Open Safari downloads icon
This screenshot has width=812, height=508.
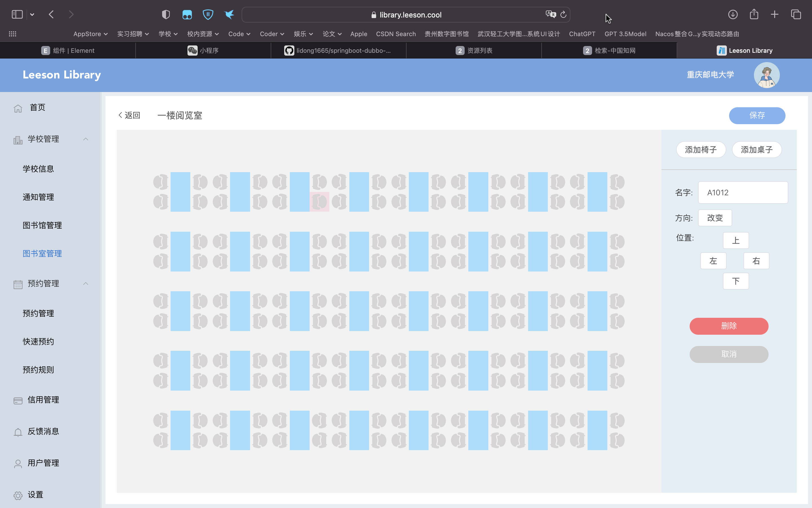[733, 14]
